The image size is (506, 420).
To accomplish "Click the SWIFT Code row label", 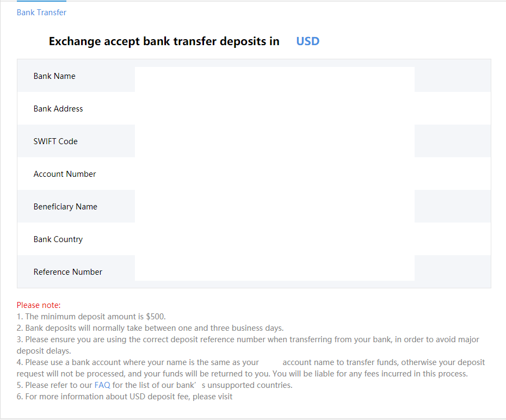I will coord(55,141).
